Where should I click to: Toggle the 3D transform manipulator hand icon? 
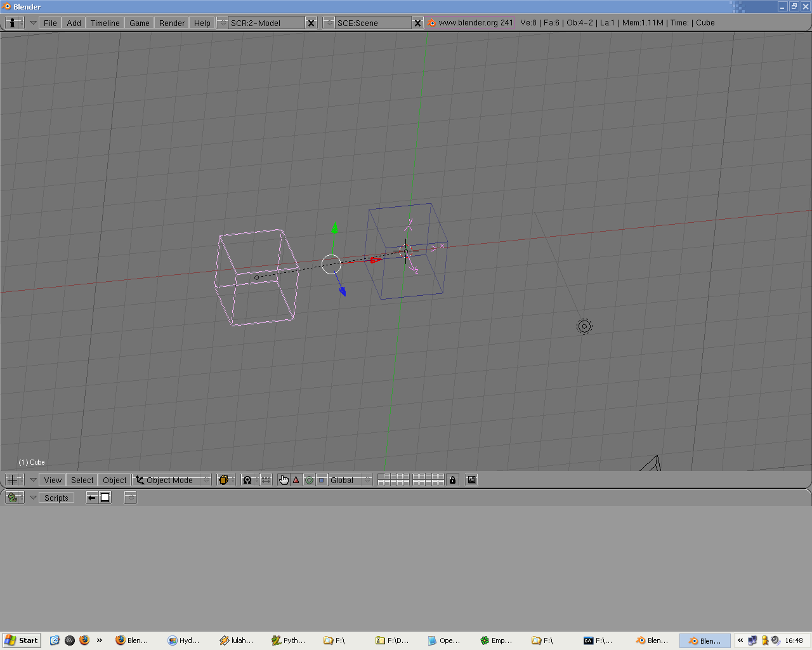tap(284, 480)
